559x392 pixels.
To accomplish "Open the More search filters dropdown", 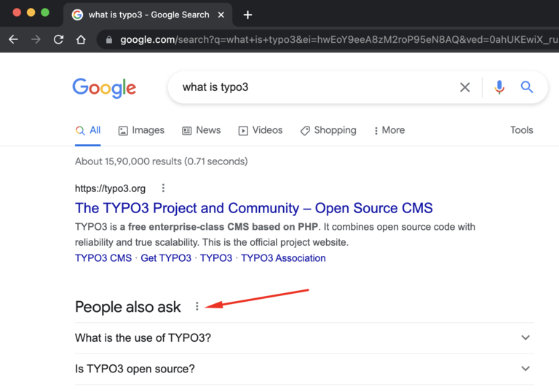I will tap(389, 130).
